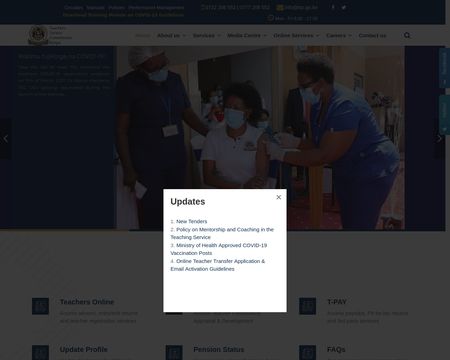450x360 pixels.
Task: Open Update Profile heading link
Action: (x=84, y=349)
